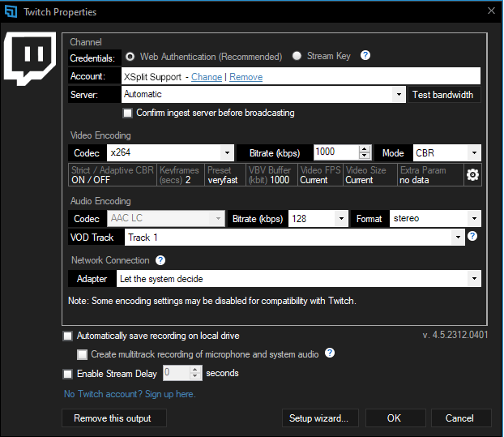The height and width of the screenshot is (437, 504).
Task: Click the Change account link
Action: pos(207,77)
